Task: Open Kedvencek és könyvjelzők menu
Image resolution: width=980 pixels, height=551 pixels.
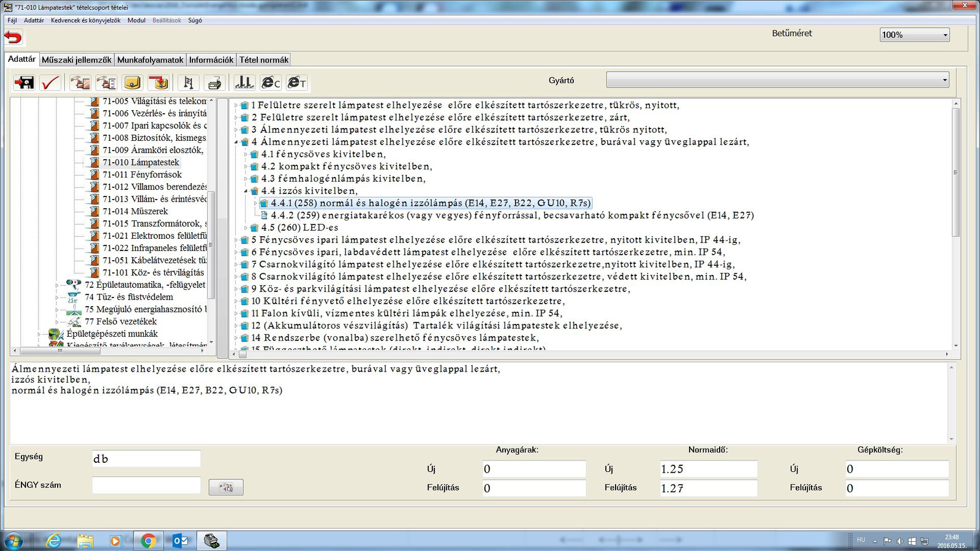Action: pos(85,20)
